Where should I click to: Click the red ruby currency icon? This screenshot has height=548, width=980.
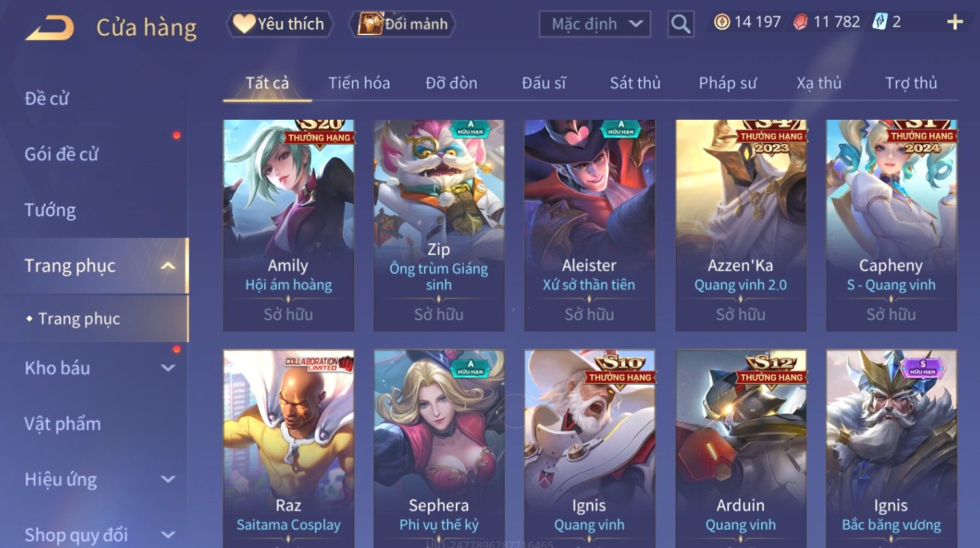[800, 22]
